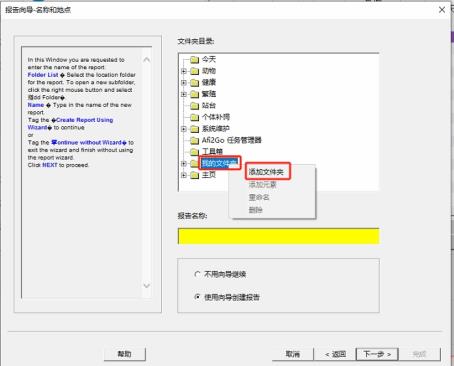The height and width of the screenshot is (366, 454).
Task: Click the greyed 完成 button
Action: click(419, 354)
